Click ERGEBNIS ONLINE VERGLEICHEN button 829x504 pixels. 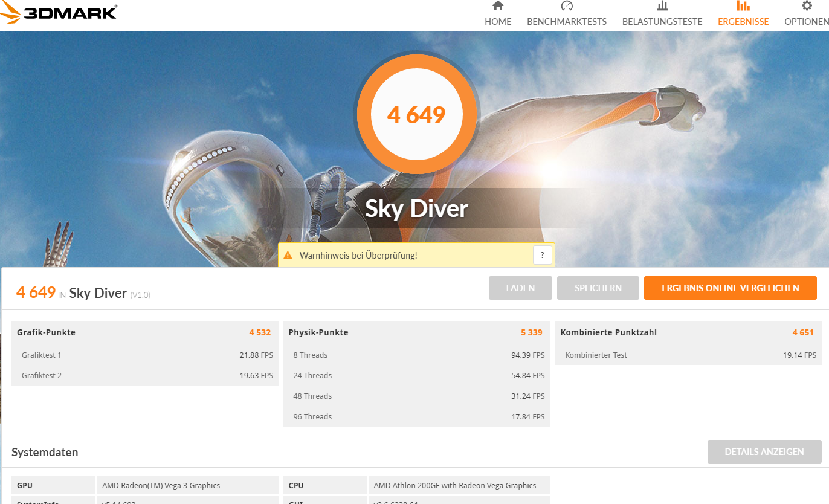731,288
